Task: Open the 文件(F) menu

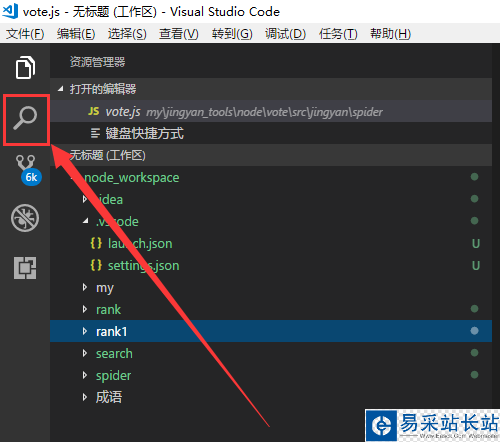Action: (25, 34)
